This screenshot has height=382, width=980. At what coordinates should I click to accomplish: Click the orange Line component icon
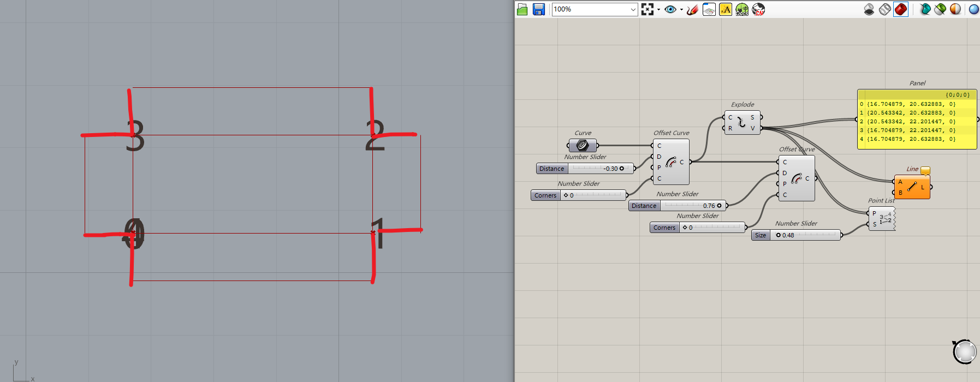click(912, 187)
